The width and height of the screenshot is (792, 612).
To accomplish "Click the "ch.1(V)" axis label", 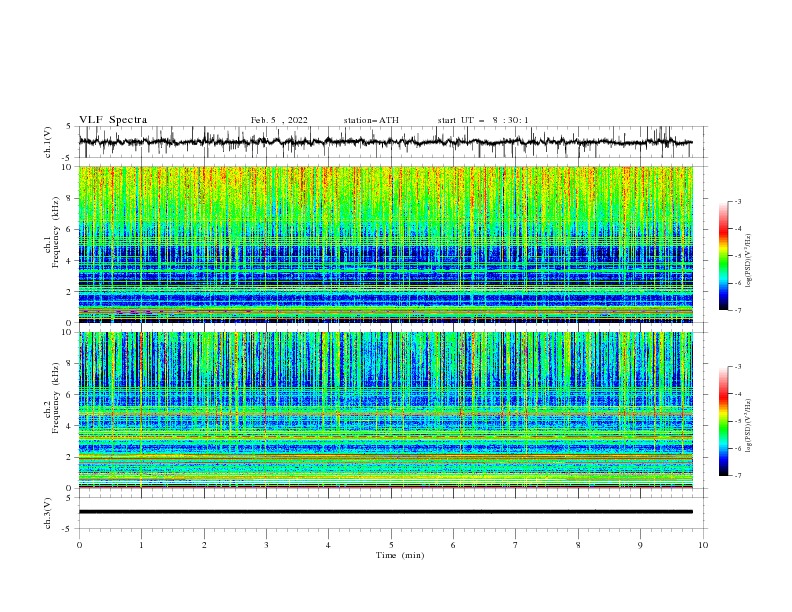I will [48, 142].
